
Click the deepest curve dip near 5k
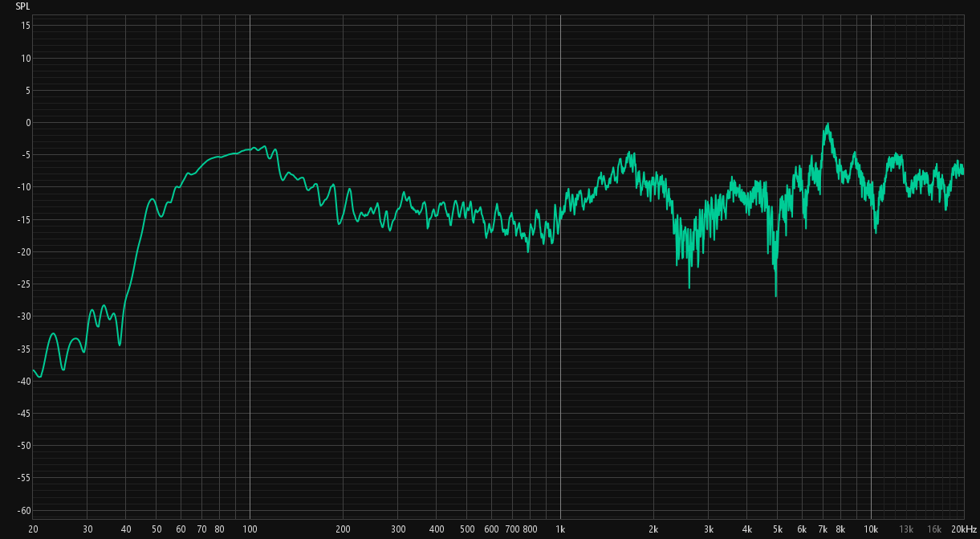click(775, 295)
